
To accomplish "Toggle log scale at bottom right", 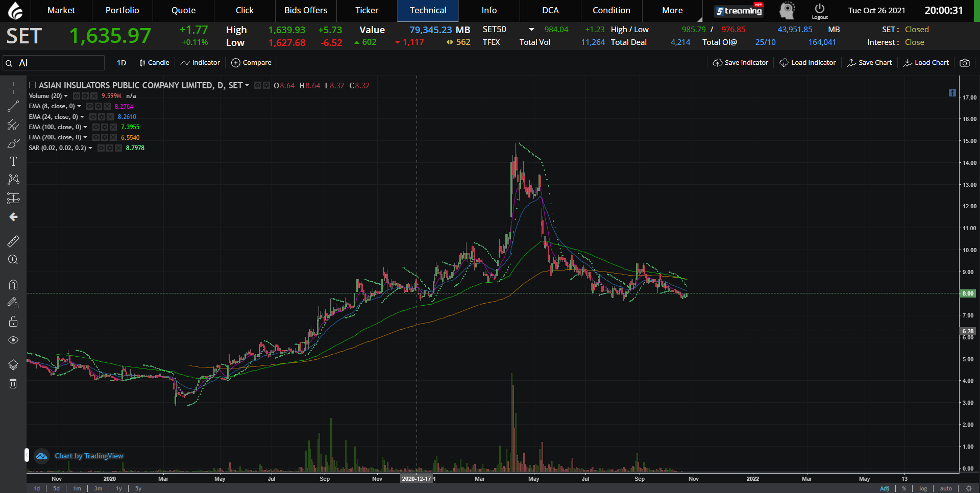I will pos(923,488).
